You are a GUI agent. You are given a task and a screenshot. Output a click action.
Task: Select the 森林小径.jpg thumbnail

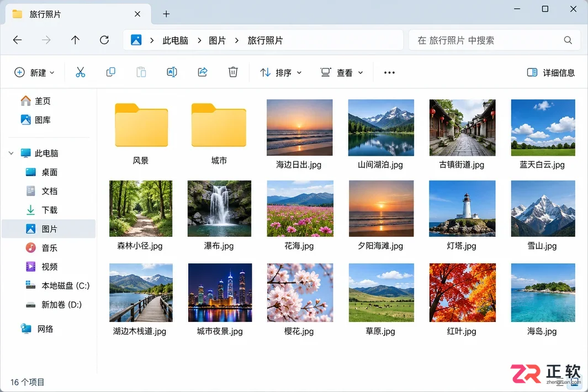pos(141,209)
